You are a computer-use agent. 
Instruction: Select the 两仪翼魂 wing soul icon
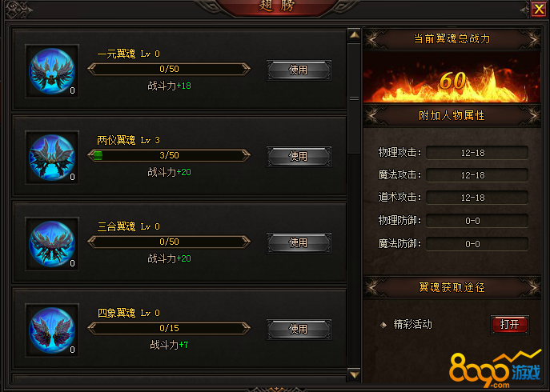(52, 158)
